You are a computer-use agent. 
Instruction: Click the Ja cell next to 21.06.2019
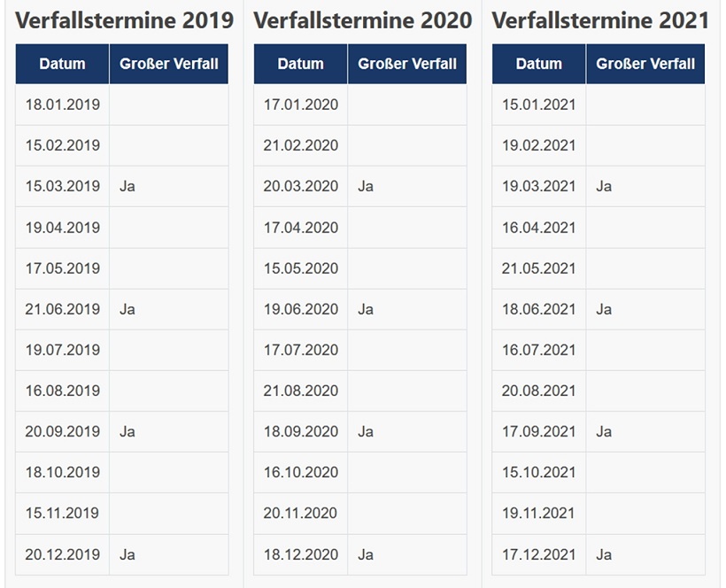[x=127, y=309]
